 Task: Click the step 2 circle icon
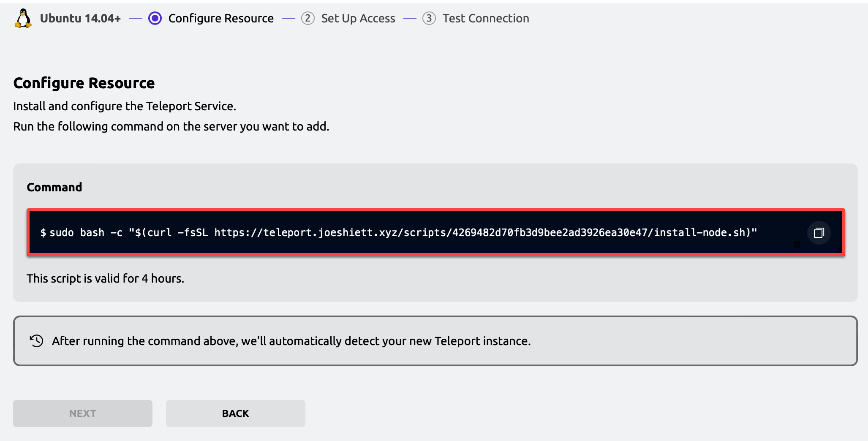point(308,18)
